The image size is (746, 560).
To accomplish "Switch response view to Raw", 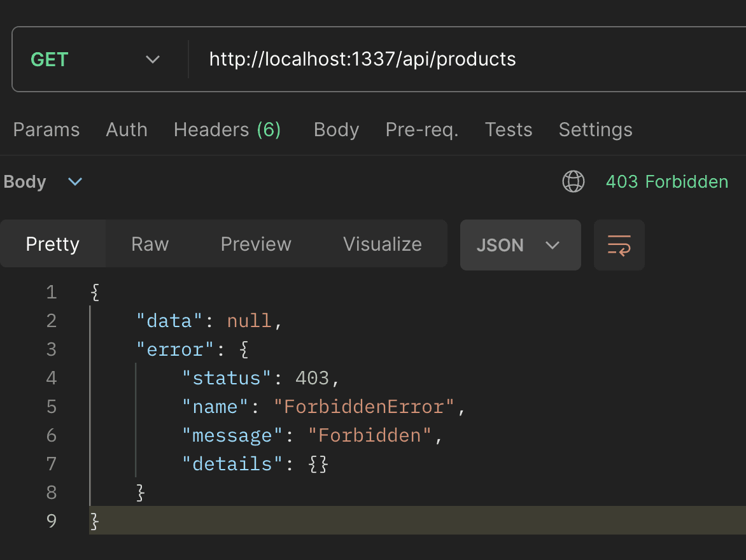I will click(150, 244).
